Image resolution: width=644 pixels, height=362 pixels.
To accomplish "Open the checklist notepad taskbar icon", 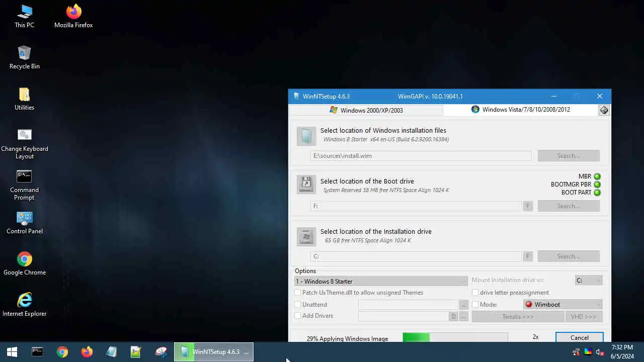I will 136,352.
